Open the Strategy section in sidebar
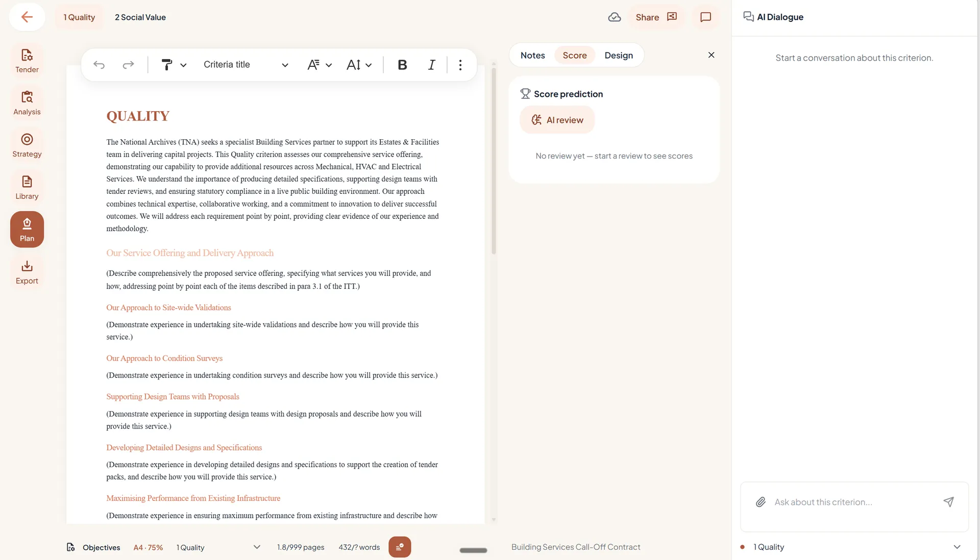The image size is (980, 560). click(27, 145)
